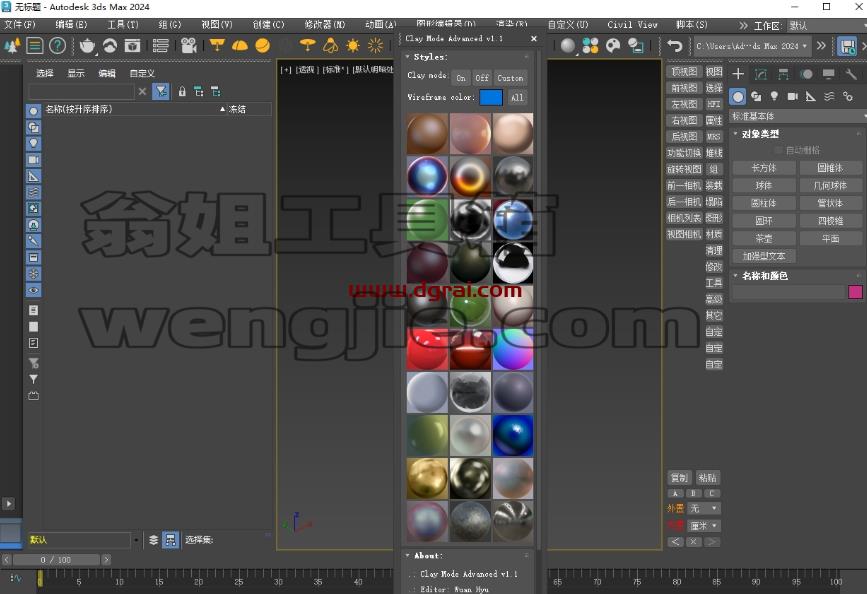Click the teapot render setup icon
Screen dimensions: 867x594
(x=87, y=46)
